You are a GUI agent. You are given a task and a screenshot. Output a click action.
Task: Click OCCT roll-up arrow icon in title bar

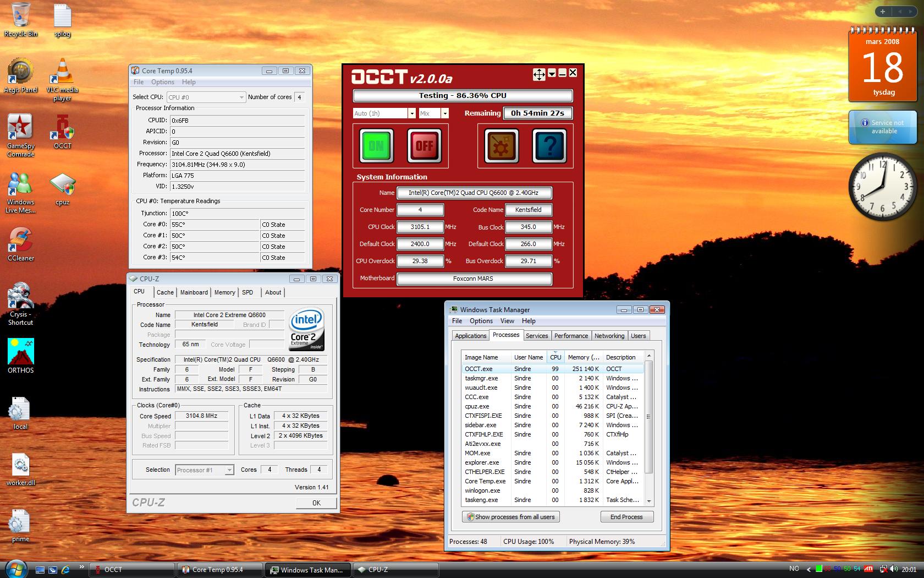click(x=552, y=73)
